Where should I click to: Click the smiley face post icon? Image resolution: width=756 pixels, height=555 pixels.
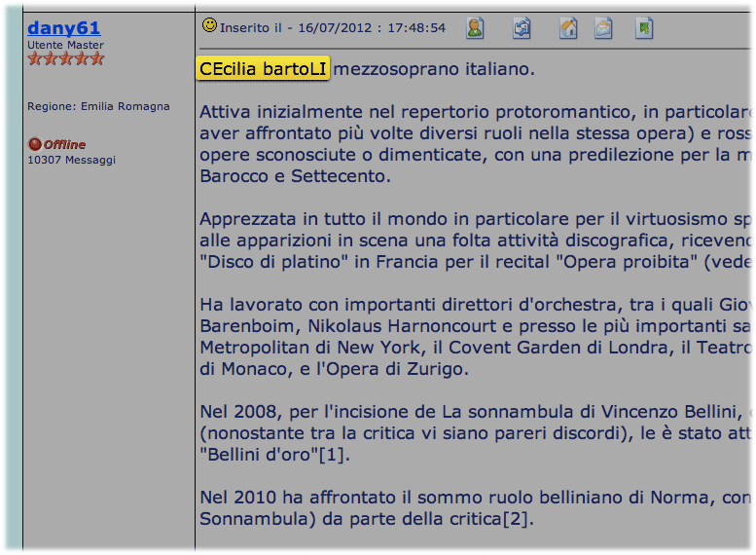[x=209, y=24]
